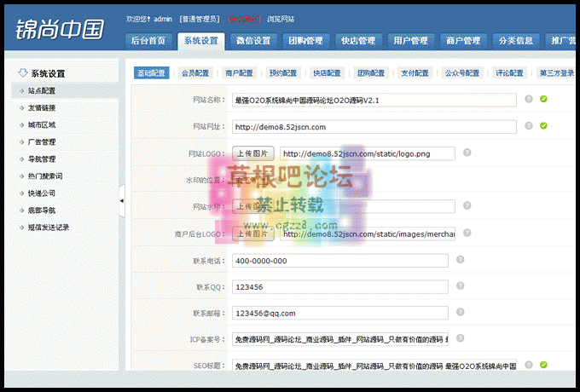Image resolution: width=580 pixels, height=392 pixels.
Task: Open the 用户管理 tab
Action: [411, 41]
